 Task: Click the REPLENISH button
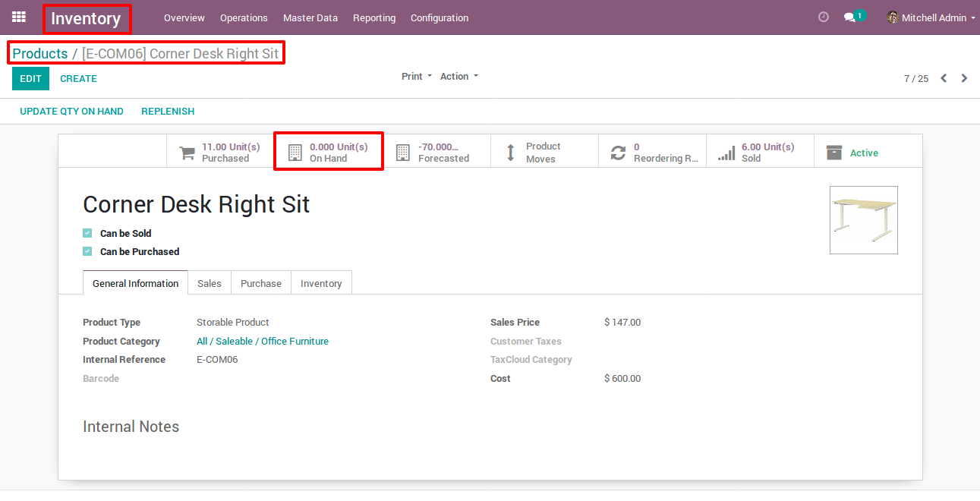[x=168, y=111]
